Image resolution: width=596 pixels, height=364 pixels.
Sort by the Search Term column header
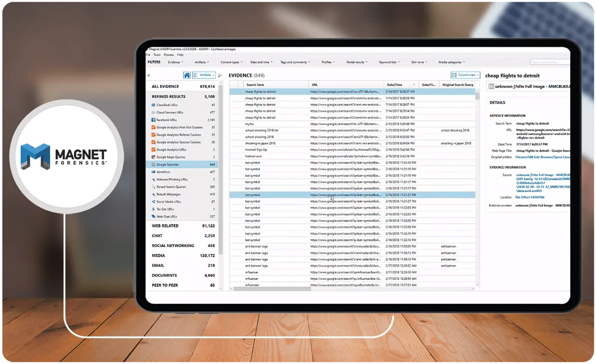pos(276,85)
